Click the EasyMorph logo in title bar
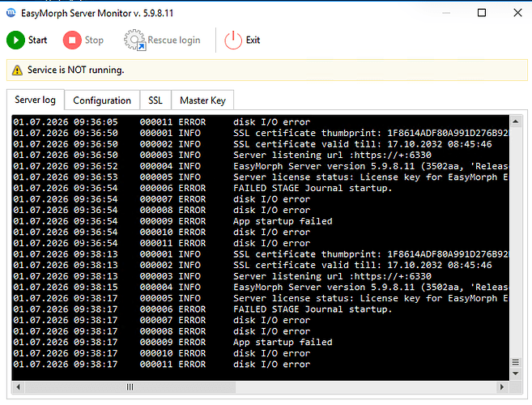The width and height of the screenshot is (532, 405). (x=11, y=13)
